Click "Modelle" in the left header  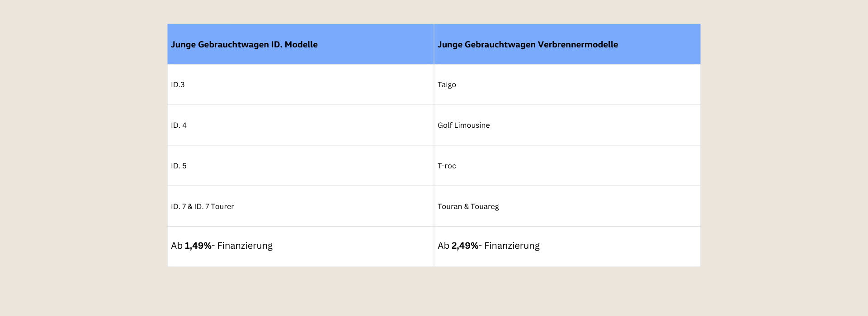301,45
